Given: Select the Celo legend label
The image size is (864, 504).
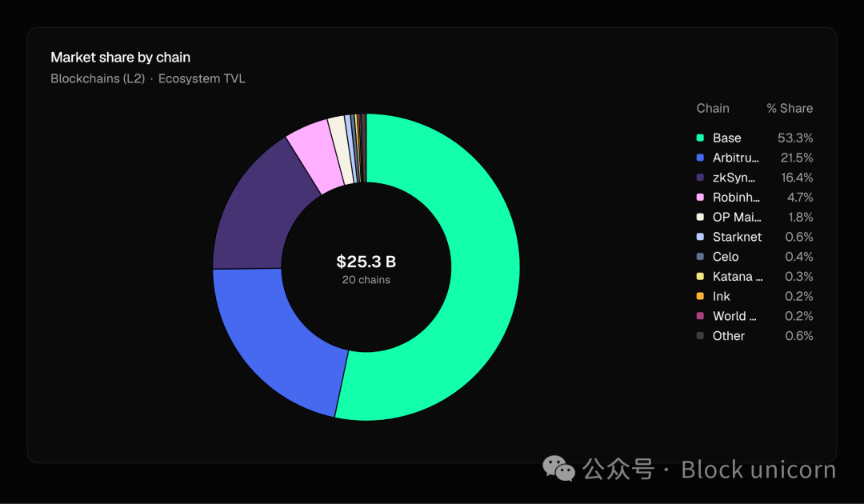Looking at the screenshot, I should (726, 257).
